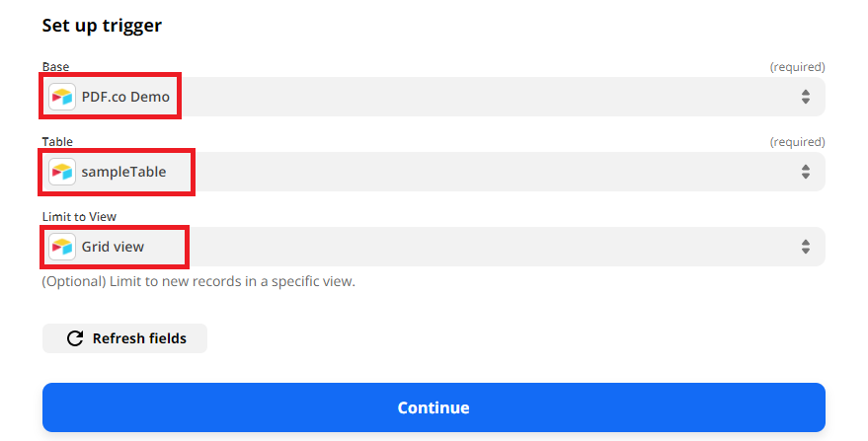
Task: Click the (required) note above the Table field
Action: (797, 142)
